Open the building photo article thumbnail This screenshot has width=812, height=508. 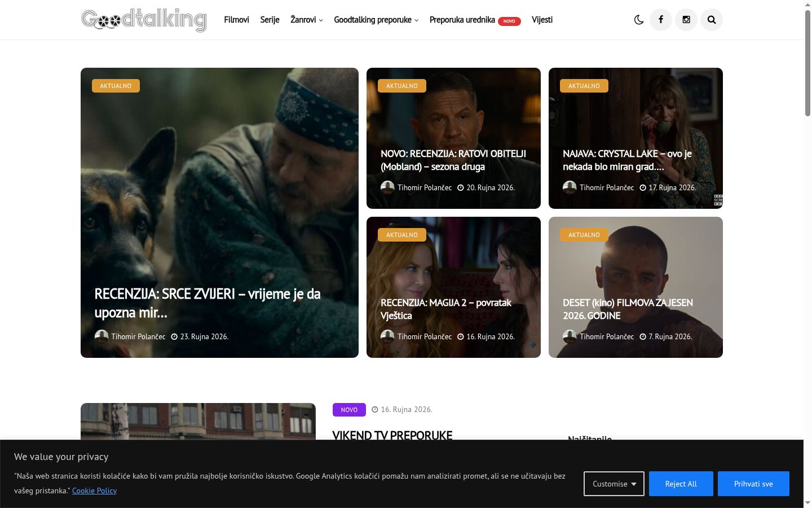[198, 421]
